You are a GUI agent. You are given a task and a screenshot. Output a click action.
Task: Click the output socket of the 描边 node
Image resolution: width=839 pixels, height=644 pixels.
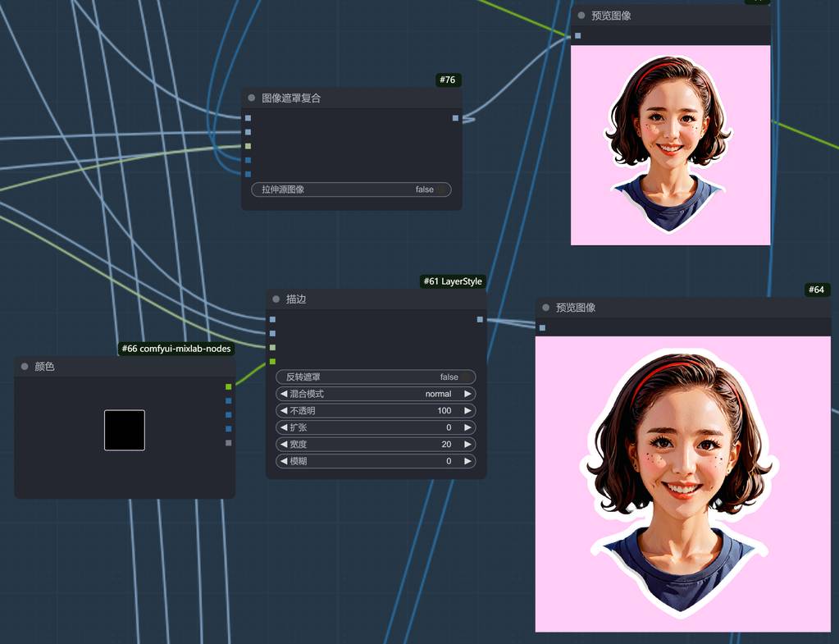480,319
